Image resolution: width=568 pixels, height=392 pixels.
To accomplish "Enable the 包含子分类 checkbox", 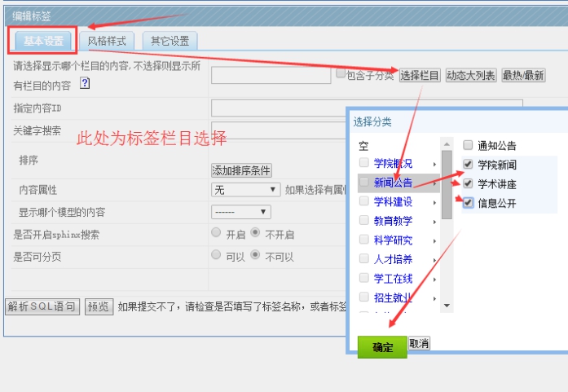I will (x=341, y=73).
